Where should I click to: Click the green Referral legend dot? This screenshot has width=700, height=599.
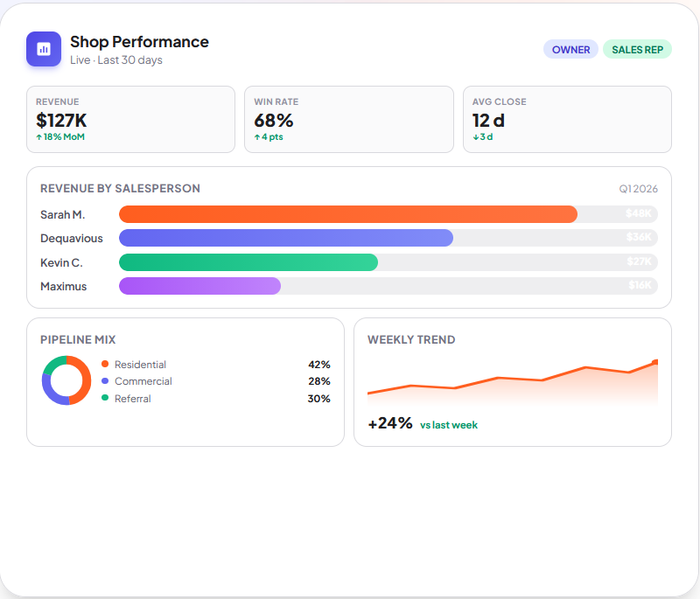pyautogui.click(x=105, y=397)
